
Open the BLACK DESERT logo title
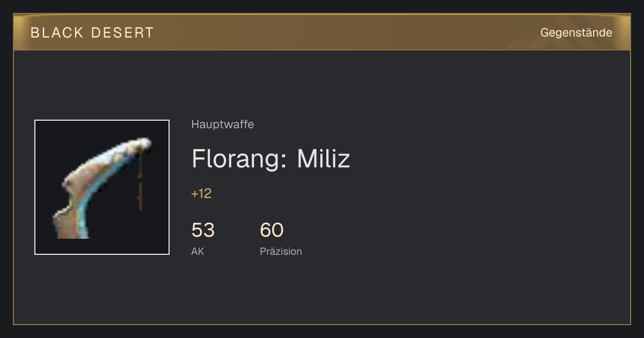point(92,33)
